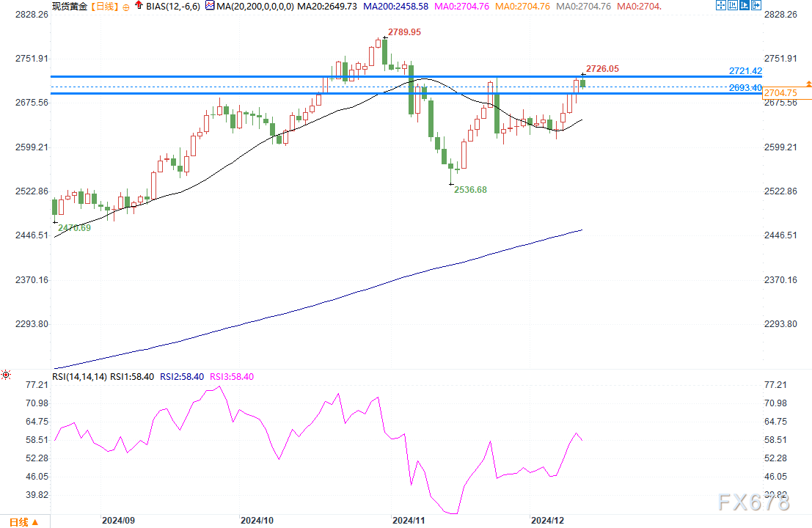Click the red sun icon left of RSI
The width and height of the screenshot is (812, 528).
point(6,375)
